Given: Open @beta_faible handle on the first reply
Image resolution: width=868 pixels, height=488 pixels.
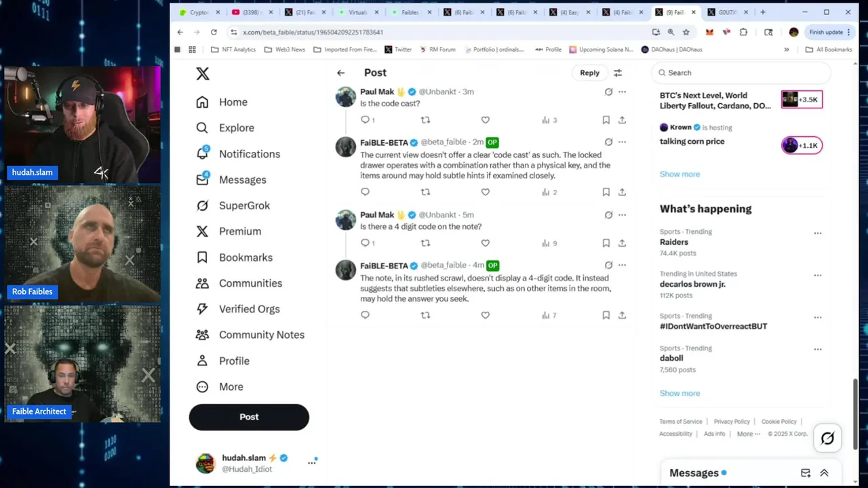Looking at the screenshot, I should pos(443,142).
